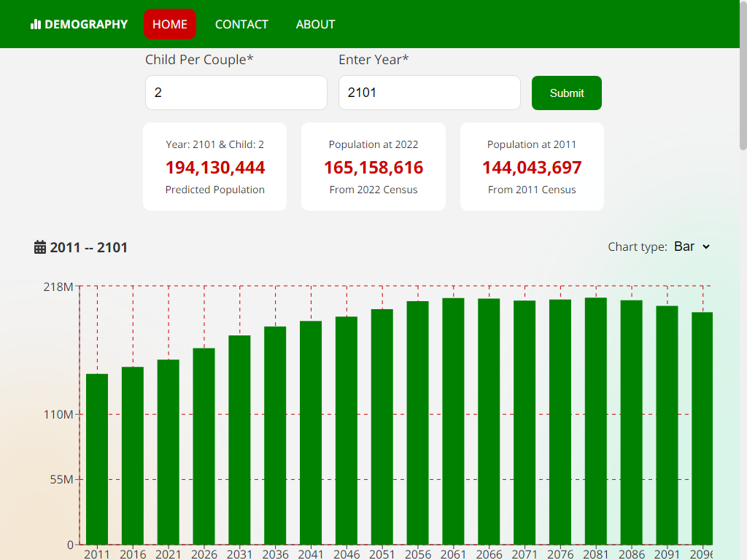Click the 2031 bar in the chart
The image size is (747, 560).
[239, 440]
